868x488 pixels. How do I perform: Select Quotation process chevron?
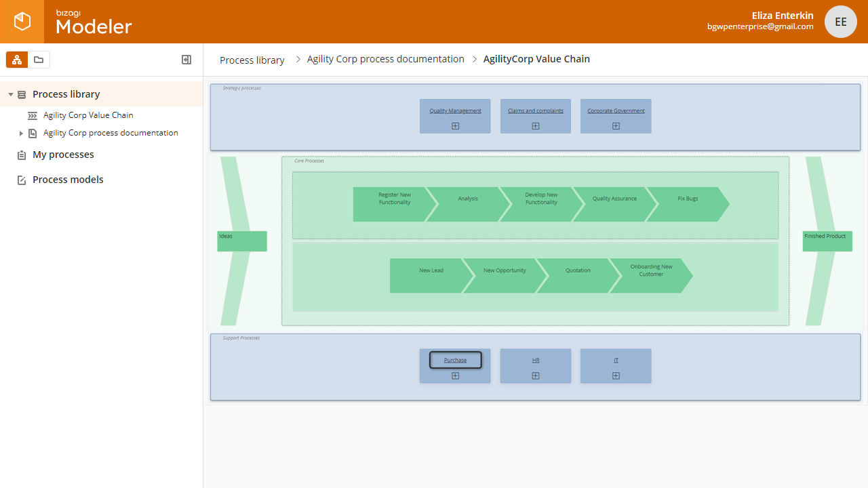(x=578, y=276)
